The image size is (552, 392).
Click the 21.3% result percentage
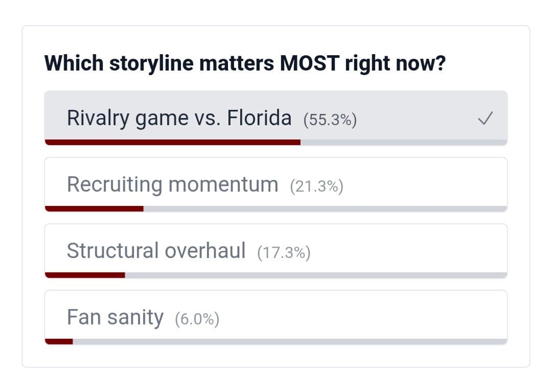[316, 187]
